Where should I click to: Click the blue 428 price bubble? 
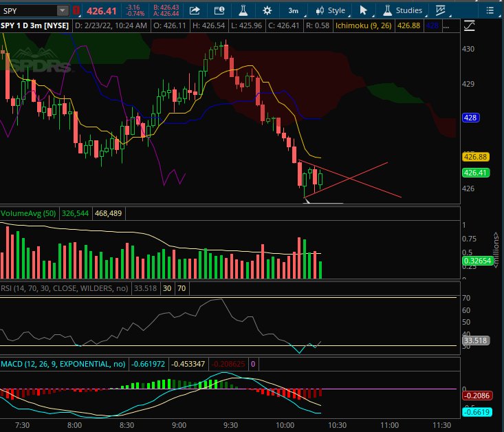tap(470, 118)
